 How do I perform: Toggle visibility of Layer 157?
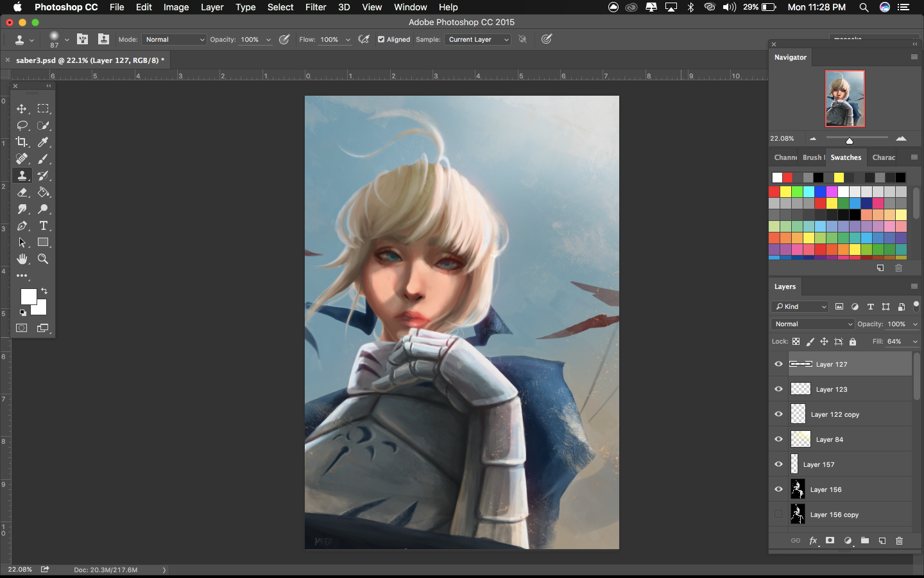pos(778,464)
